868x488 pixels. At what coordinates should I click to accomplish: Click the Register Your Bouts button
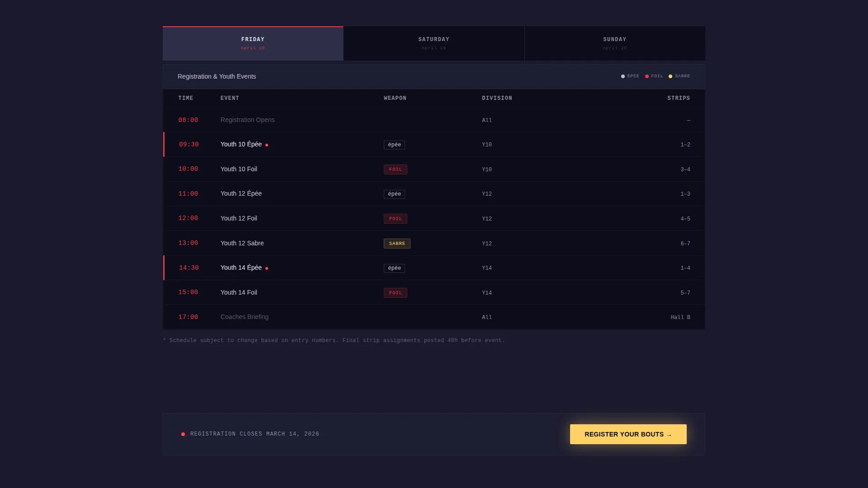(x=628, y=434)
